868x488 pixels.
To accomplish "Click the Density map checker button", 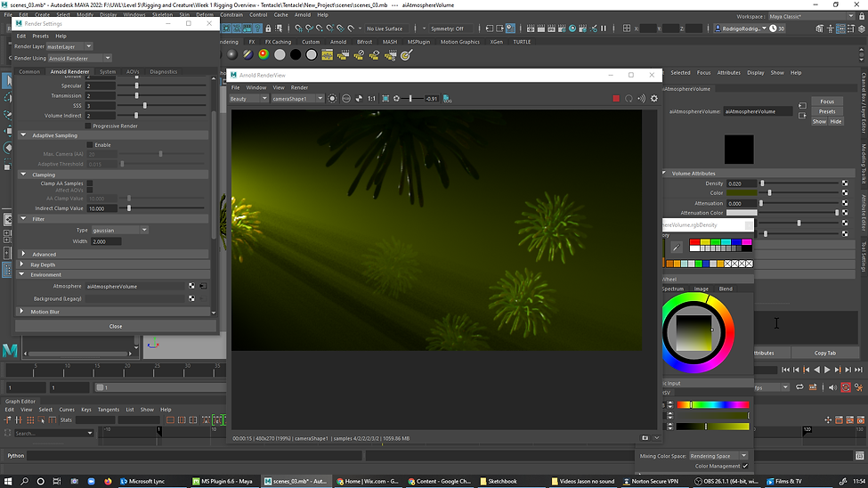I will pos(845,183).
